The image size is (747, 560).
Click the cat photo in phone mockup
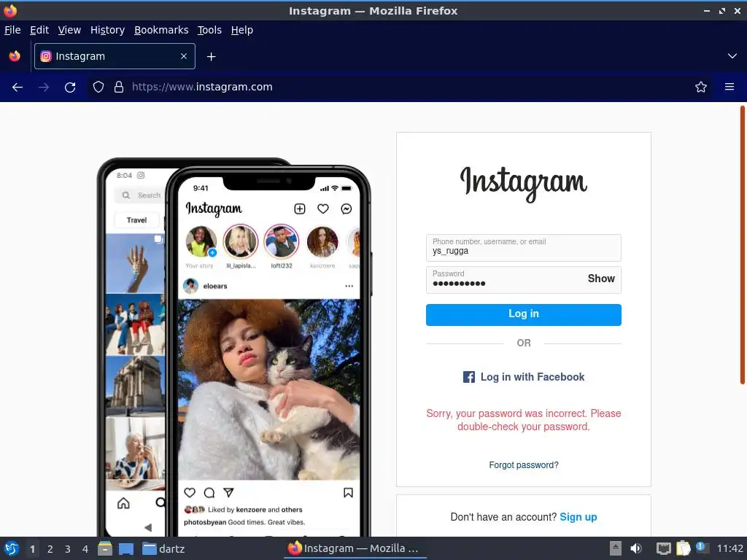[269, 389]
